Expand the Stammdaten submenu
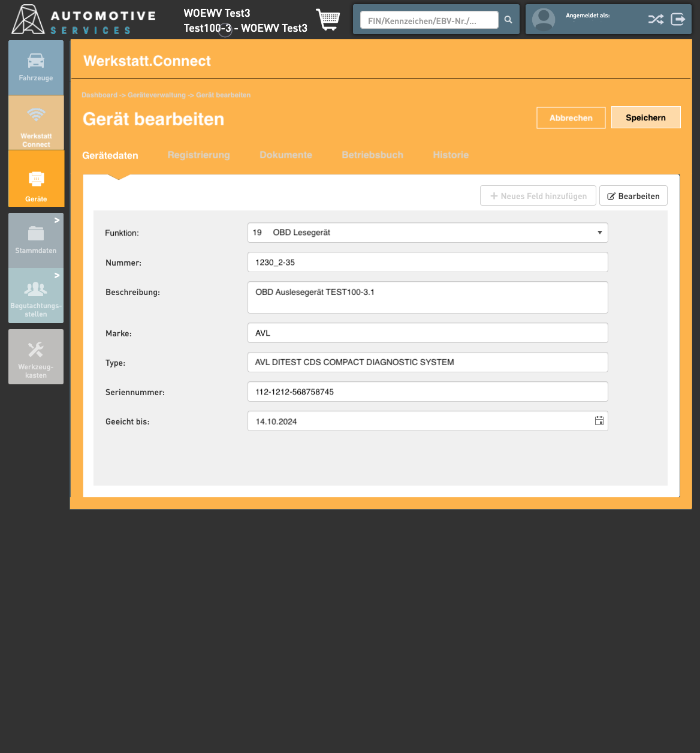 tap(57, 221)
